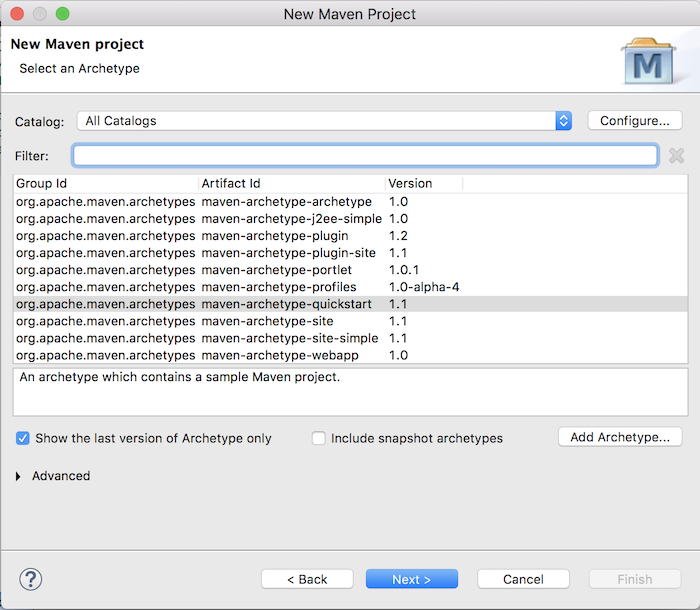This screenshot has height=610, width=700.
Task: Zoom window with the green title bar button
Action: [x=62, y=14]
